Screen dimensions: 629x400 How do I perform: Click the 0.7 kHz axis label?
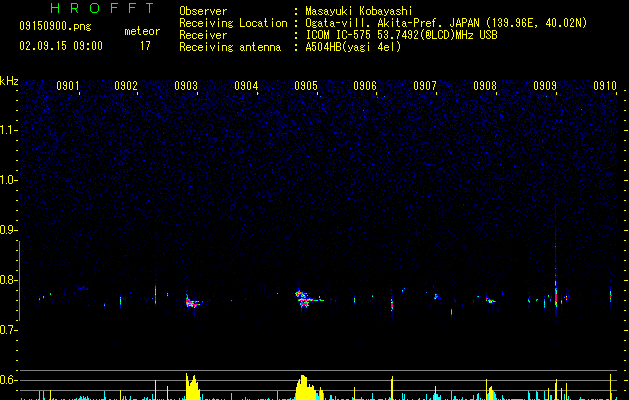click(x=9, y=330)
